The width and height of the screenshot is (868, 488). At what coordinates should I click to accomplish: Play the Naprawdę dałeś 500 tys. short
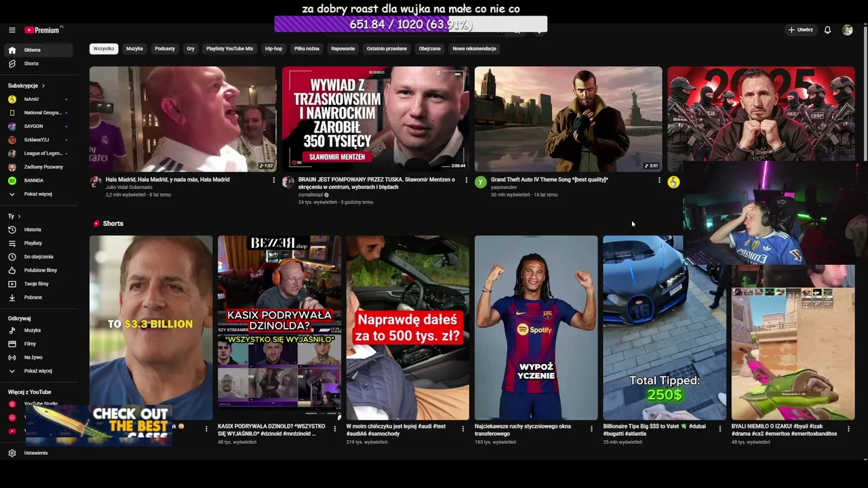(408, 328)
